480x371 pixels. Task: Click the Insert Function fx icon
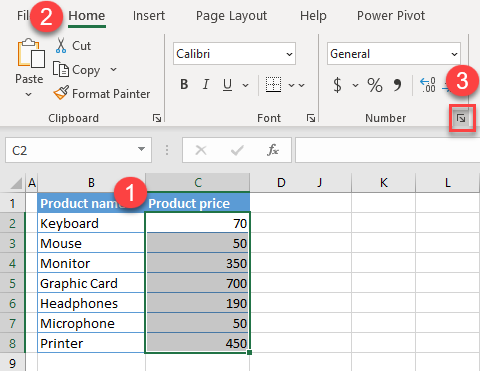[x=272, y=150]
